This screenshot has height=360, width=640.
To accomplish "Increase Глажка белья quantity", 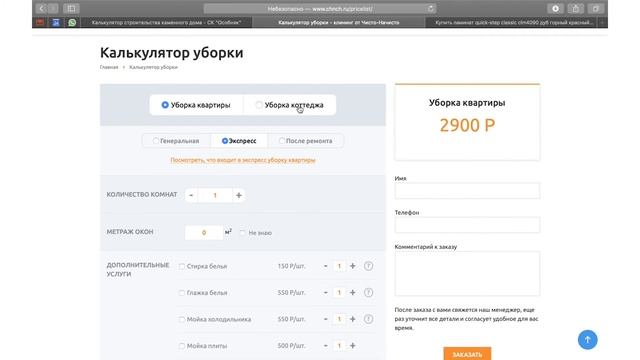I will coord(353,293).
